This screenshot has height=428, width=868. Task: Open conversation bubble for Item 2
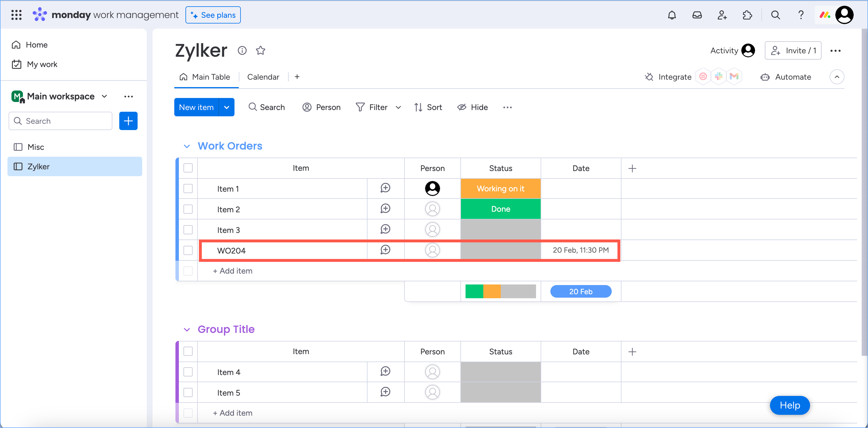(385, 209)
